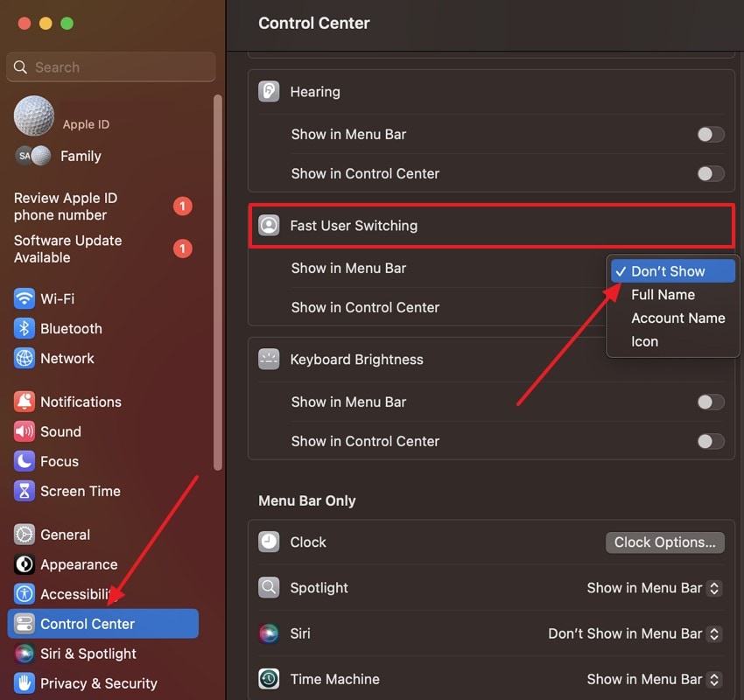Click the sidebar scrollbar
Screen dimensions: 744x700
click(x=218, y=283)
